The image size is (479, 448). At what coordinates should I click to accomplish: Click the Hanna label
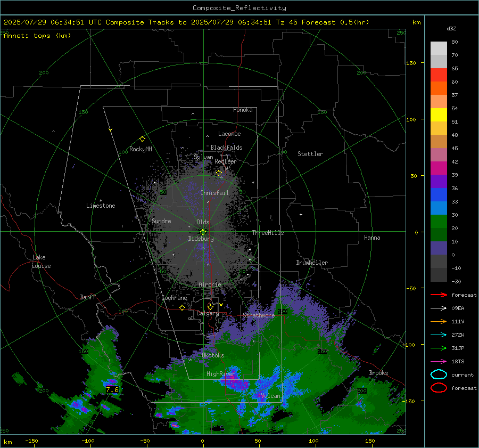pyautogui.click(x=372, y=238)
